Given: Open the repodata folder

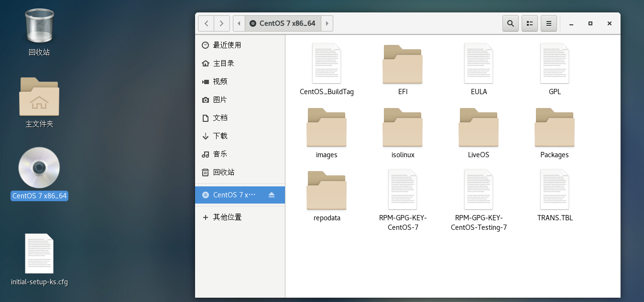Looking at the screenshot, I should pos(327,190).
